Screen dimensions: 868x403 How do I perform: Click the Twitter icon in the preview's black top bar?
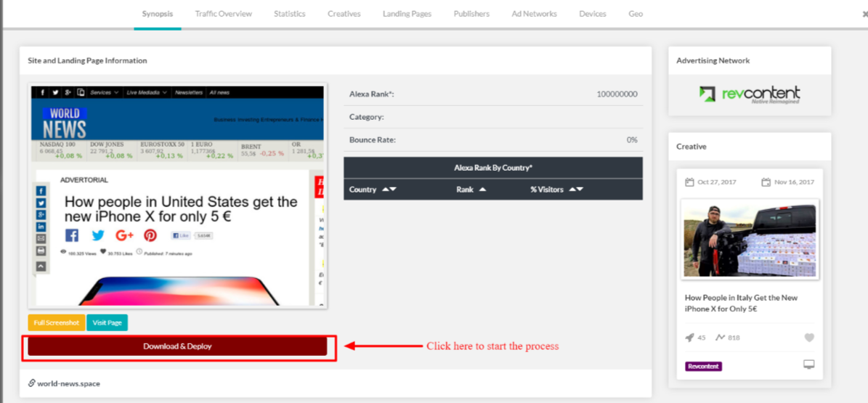coord(55,92)
